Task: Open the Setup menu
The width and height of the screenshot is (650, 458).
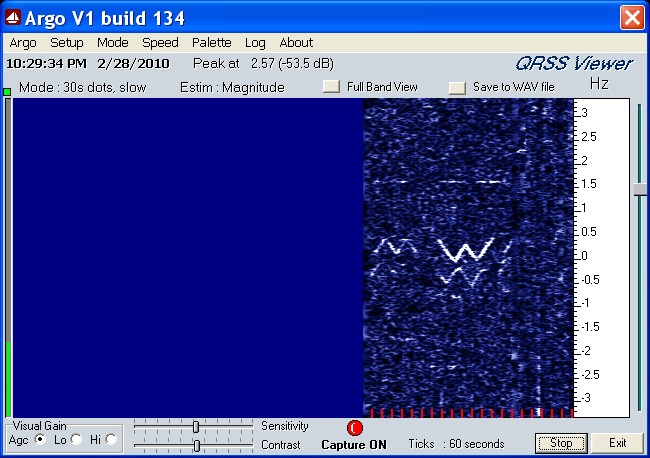Action: click(67, 43)
